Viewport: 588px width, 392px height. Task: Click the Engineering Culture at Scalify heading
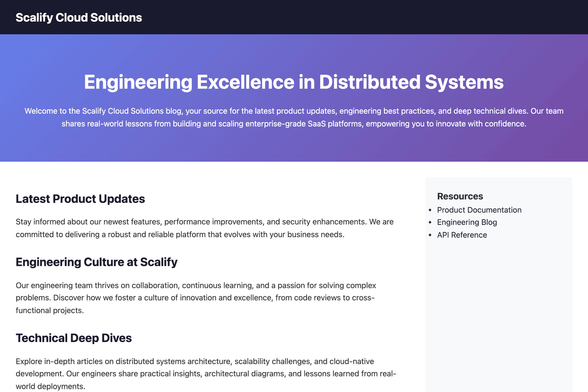(96, 262)
